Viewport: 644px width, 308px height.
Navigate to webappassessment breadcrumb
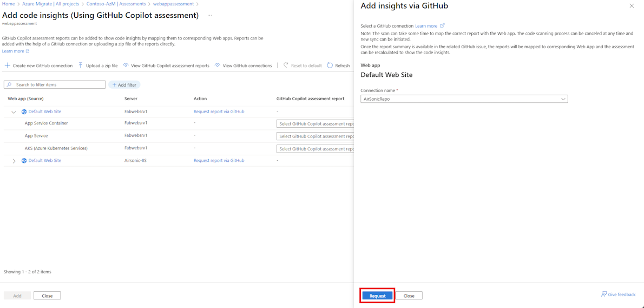click(x=173, y=4)
